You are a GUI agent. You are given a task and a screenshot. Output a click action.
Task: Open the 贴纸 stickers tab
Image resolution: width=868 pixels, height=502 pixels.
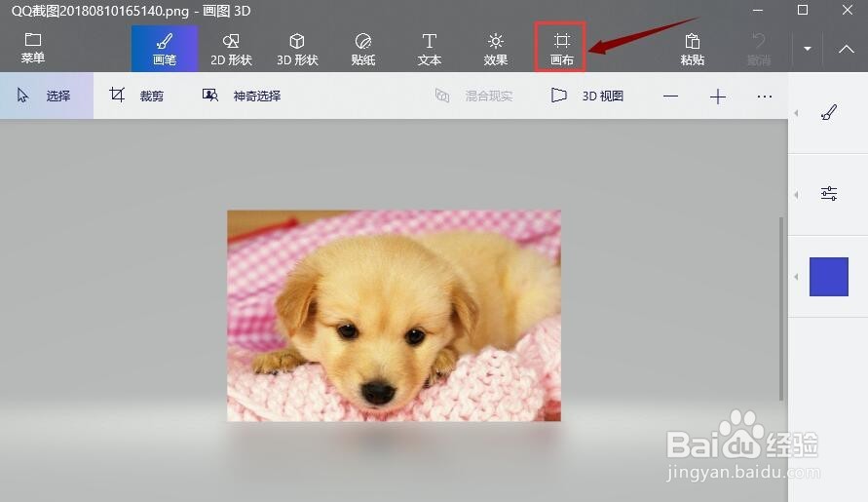[x=363, y=49]
